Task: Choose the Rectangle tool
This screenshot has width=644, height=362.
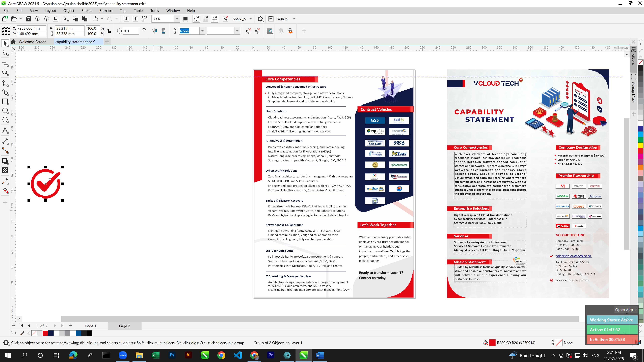Action: (x=5, y=101)
